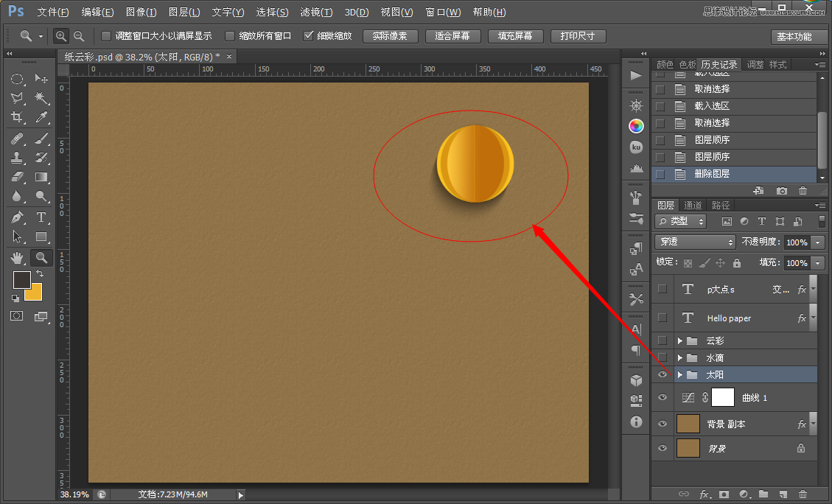Hide the 曲线 1 adjustment layer
The height and width of the screenshot is (504, 832).
[663, 397]
